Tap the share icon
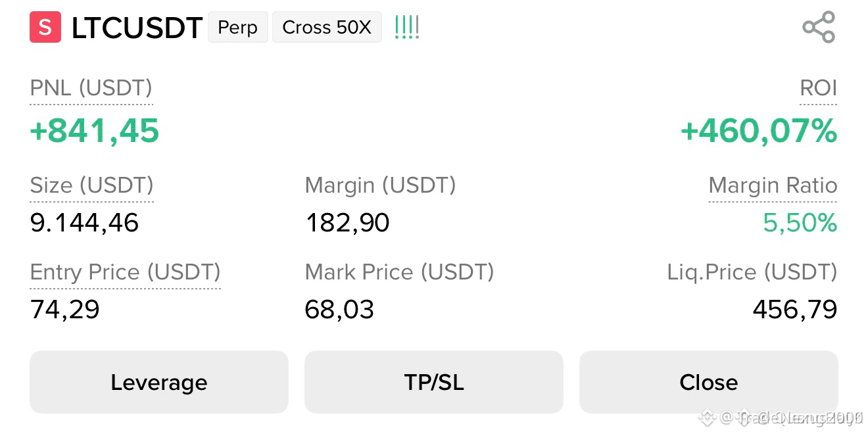This screenshot has width=868, height=434. (x=819, y=28)
